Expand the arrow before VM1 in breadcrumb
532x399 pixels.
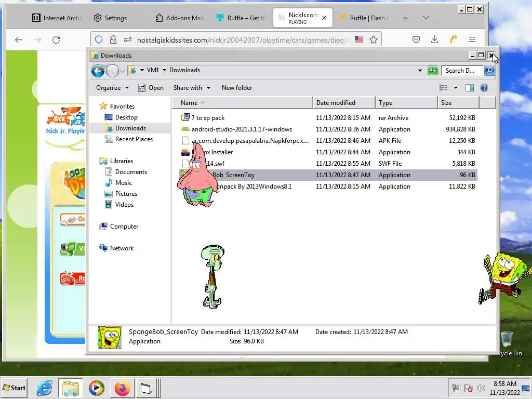[142, 70]
